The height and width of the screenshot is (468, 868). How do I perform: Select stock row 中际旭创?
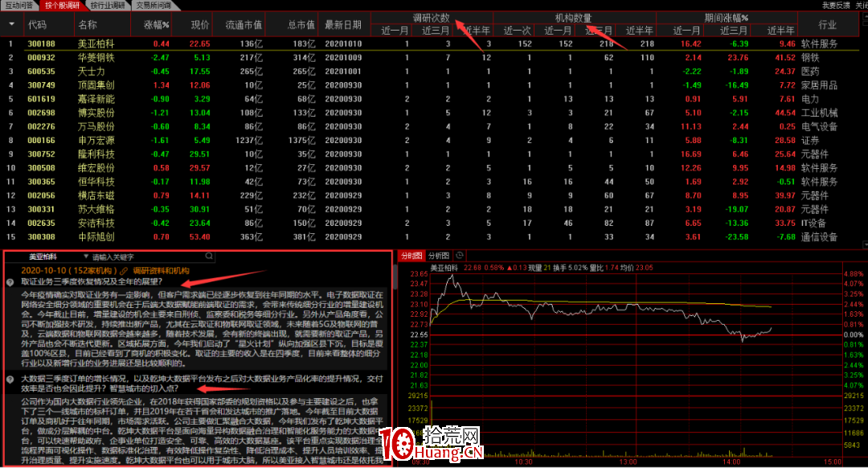[x=431, y=237]
